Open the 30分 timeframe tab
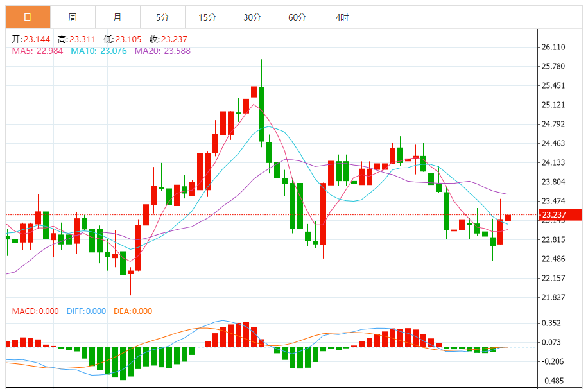The width and height of the screenshot is (588, 389). coord(252,17)
